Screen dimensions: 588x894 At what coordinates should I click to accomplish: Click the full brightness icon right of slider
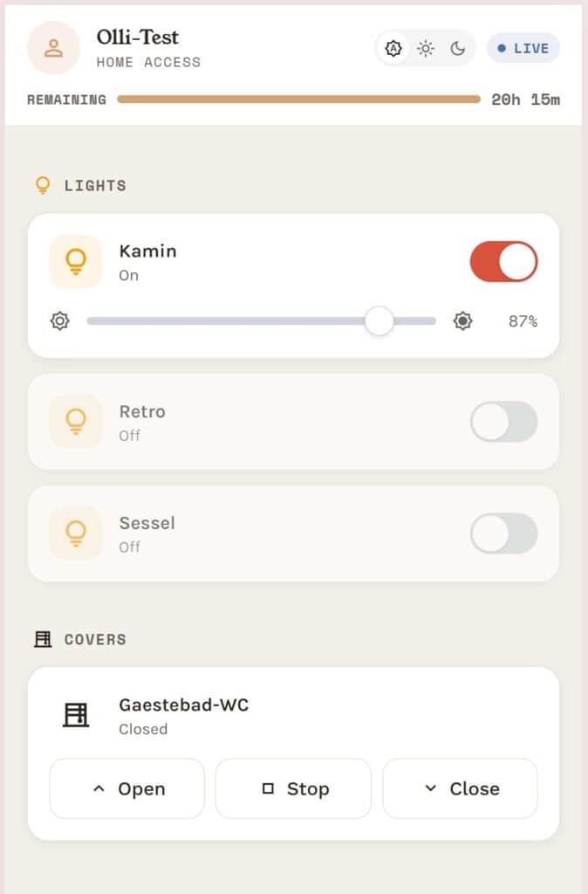pyautogui.click(x=462, y=320)
